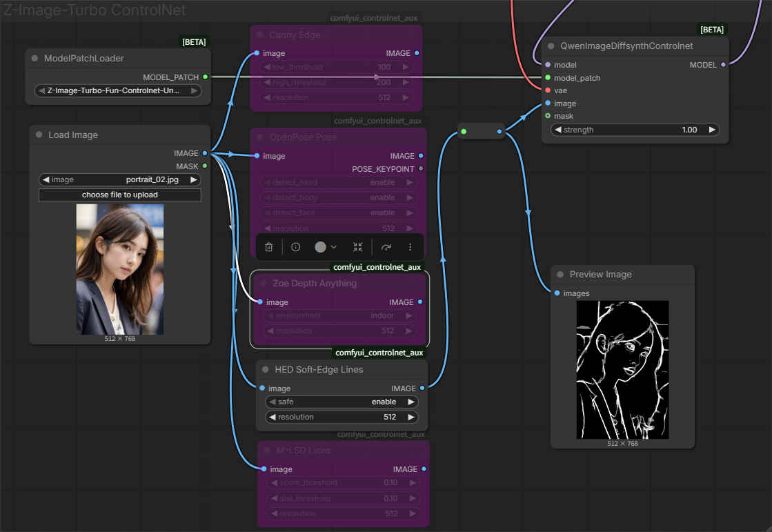This screenshot has width=772, height=532.
Task: Collapse the Load Image node via its dot
Action: [39, 135]
